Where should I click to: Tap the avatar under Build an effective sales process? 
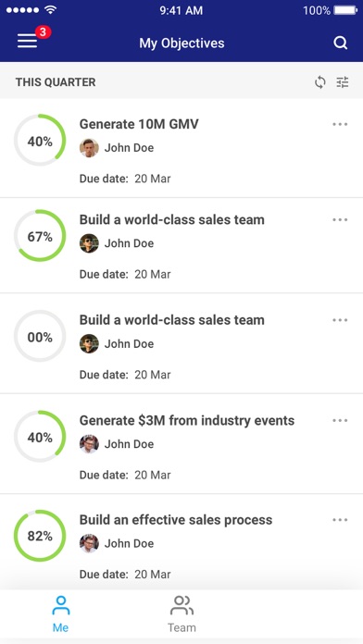click(x=89, y=543)
